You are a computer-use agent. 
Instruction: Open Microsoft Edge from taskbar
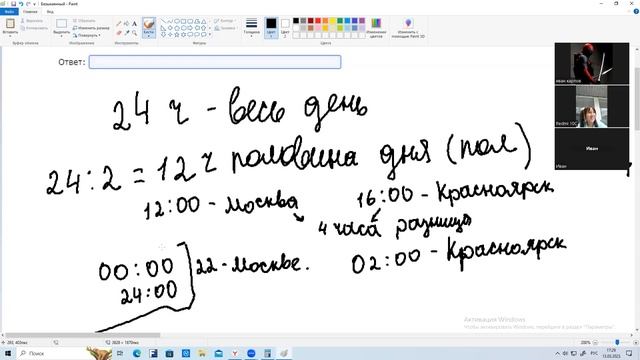click(x=137, y=353)
